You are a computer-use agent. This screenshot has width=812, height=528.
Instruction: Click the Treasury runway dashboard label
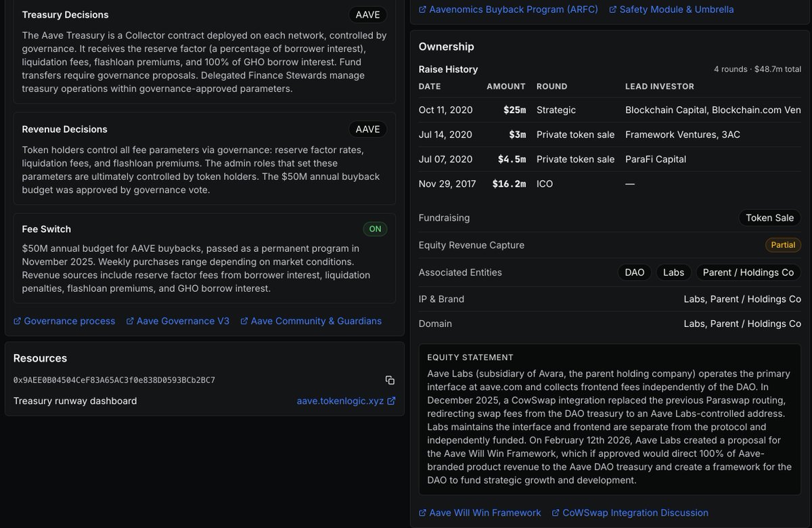pyautogui.click(x=75, y=401)
